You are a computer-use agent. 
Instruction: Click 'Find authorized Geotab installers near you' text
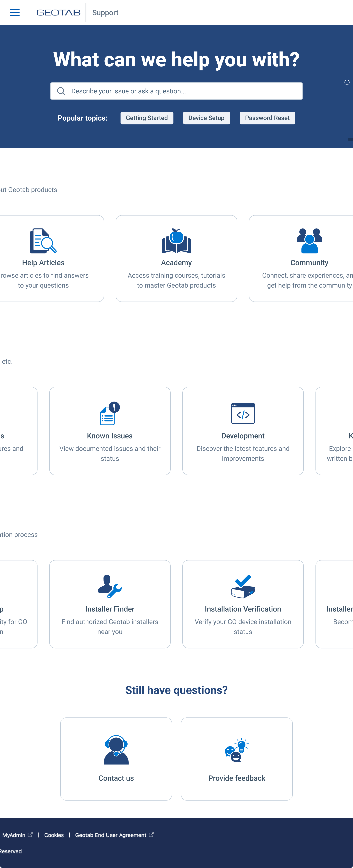click(110, 627)
